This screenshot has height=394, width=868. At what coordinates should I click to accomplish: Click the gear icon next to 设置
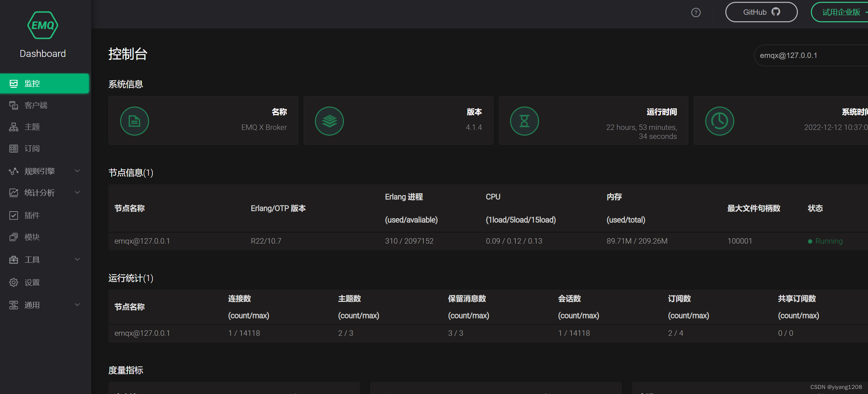pyautogui.click(x=14, y=282)
